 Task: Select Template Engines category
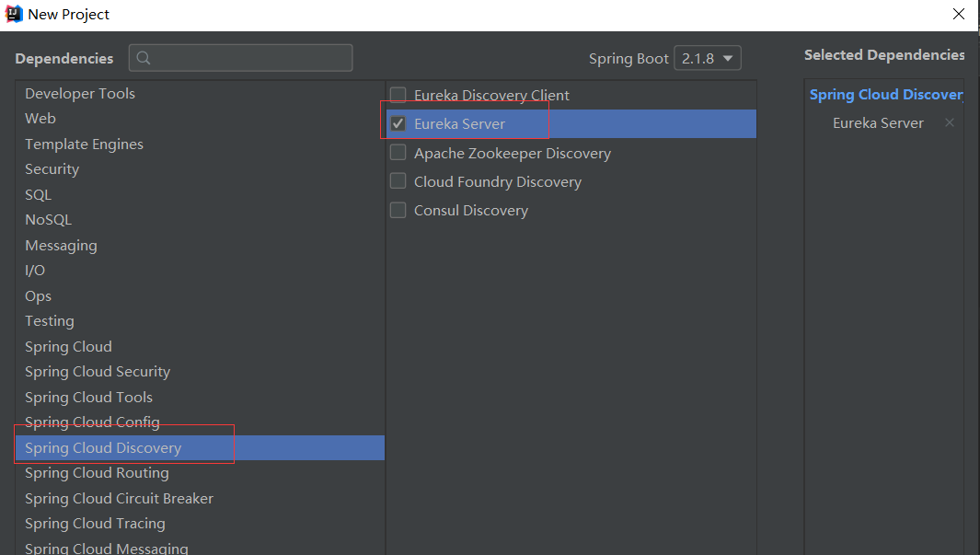(84, 144)
